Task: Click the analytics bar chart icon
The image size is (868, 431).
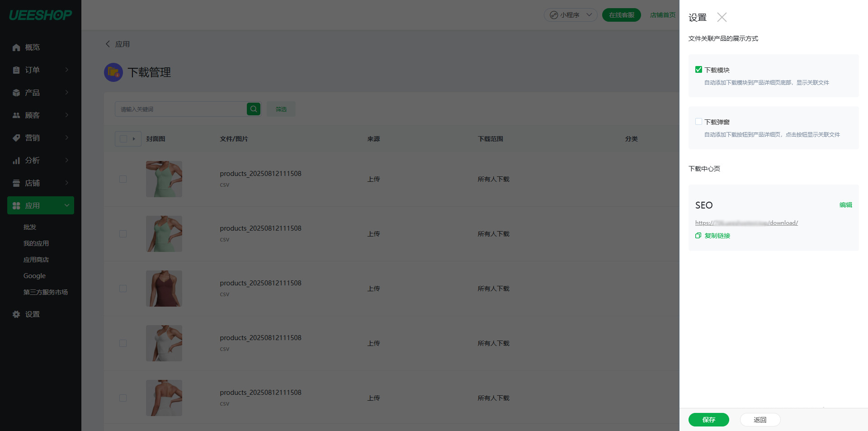Action: [x=16, y=161]
